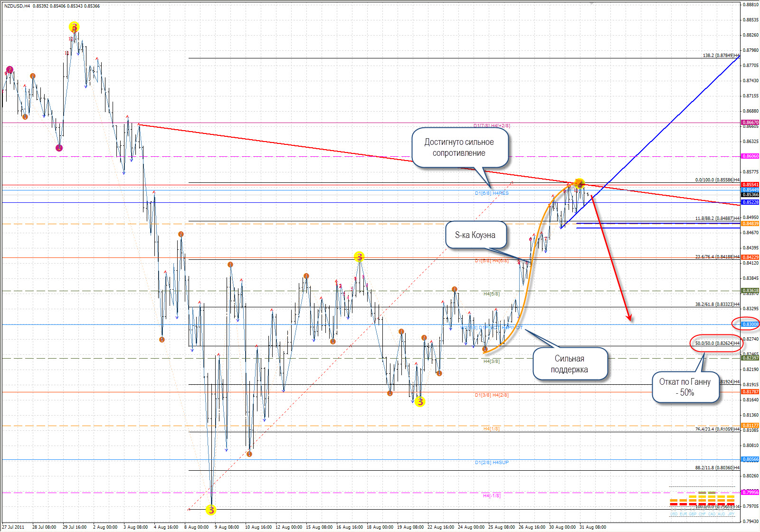
Task: Select the black current price label 0.85366
Action: (x=750, y=195)
